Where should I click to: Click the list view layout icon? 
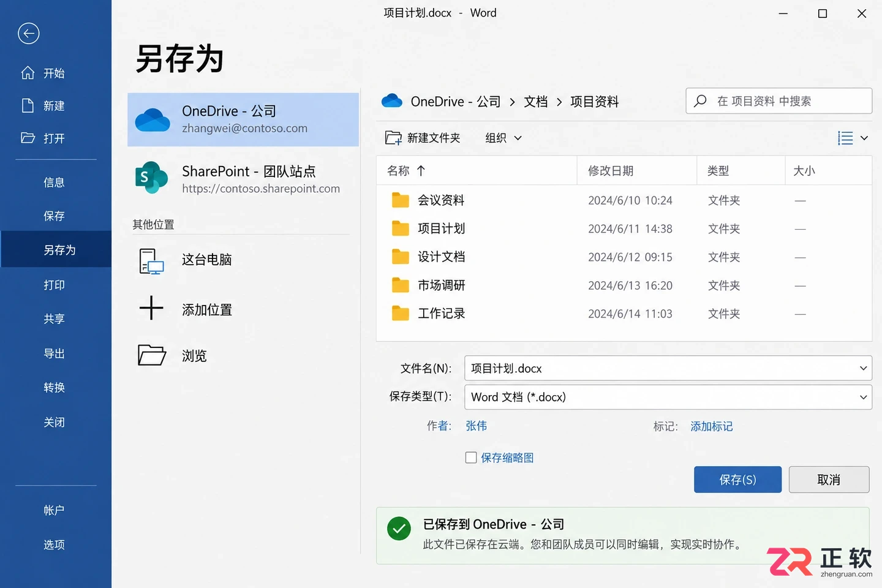point(845,138)
